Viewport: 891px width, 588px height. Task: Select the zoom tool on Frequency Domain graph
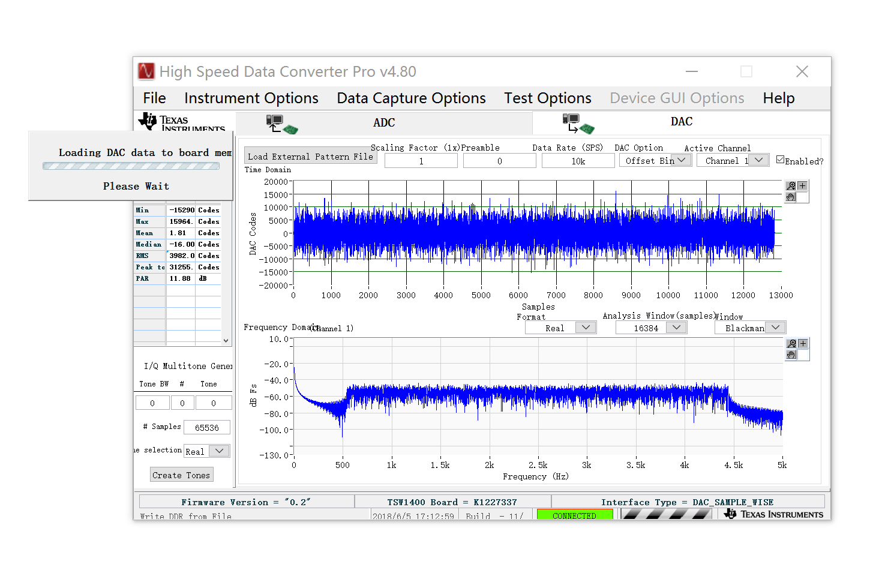click(x=792, y=344)
